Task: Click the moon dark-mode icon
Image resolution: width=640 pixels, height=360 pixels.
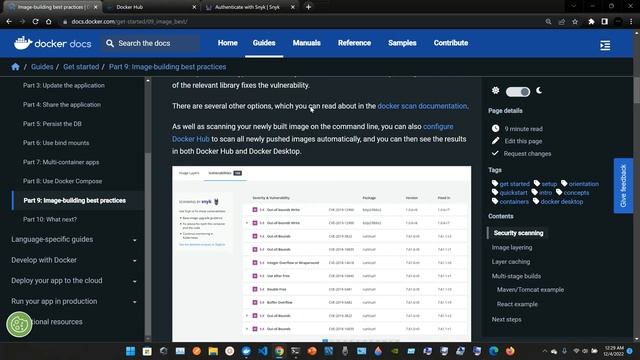Action: tap(539, 90)
